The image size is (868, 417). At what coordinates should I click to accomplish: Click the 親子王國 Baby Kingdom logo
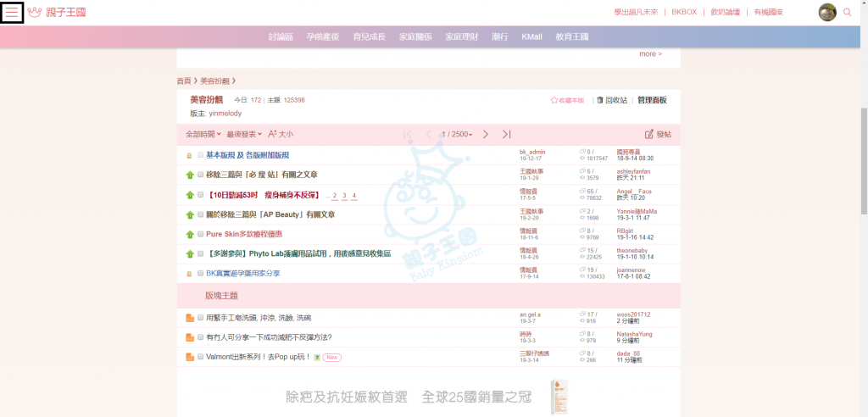pos(57,13)
